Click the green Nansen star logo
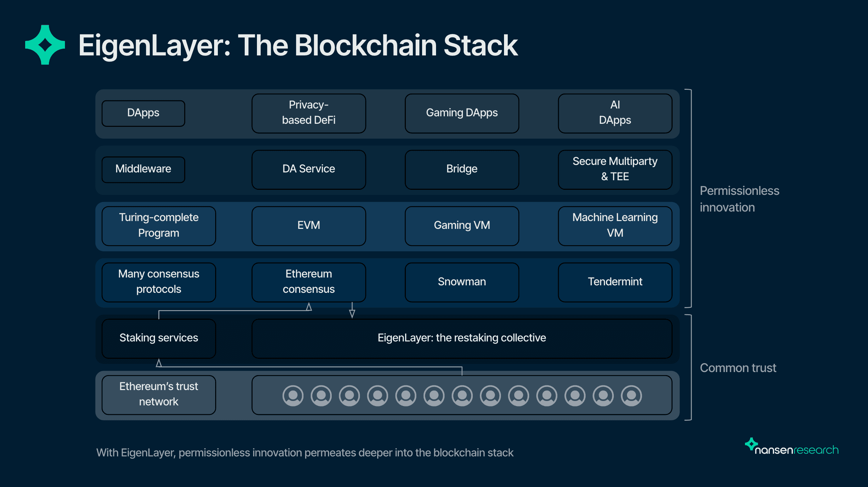The width and height of the screenshot is (868, 487). click(x=45, y=45)
